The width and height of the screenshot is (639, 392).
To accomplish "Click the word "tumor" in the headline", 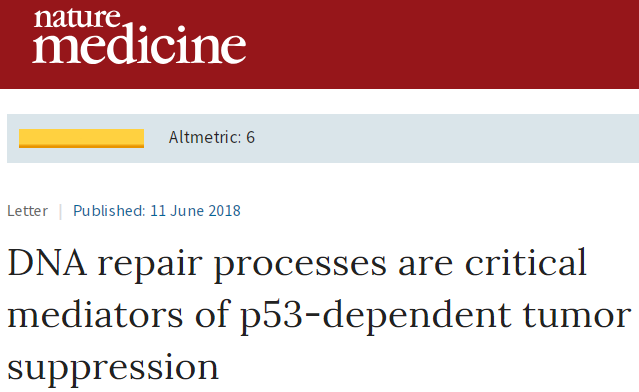I will [x=577, y=315].
